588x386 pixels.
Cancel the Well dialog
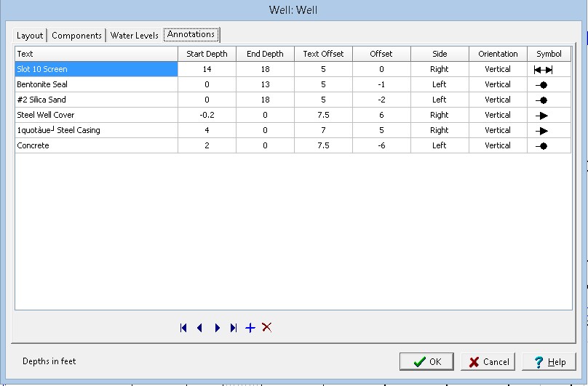[488, 362]
